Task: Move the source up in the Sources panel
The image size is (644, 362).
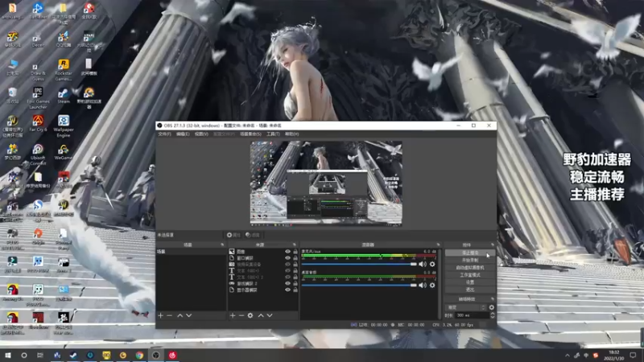Action: (x=261, y=315)
